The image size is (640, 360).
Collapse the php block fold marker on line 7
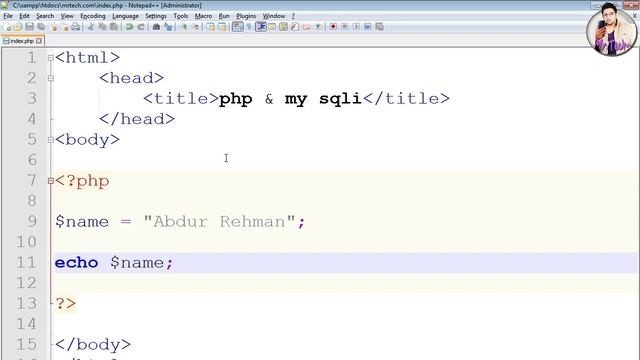[51, 180]
